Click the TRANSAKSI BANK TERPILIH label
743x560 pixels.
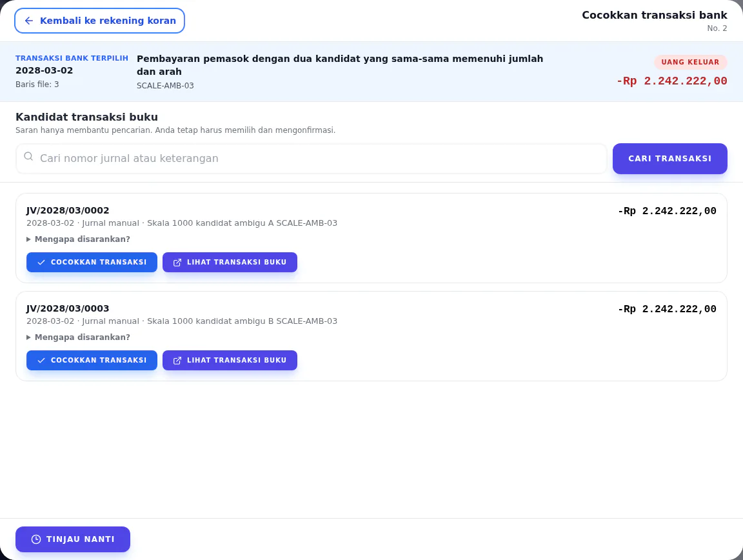72,58
